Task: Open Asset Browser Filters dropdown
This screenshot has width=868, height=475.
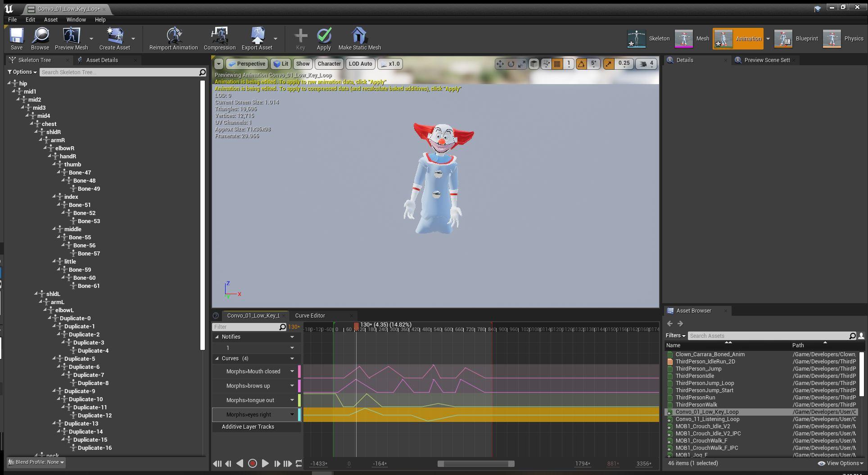Action: click(x=675, y=336)
